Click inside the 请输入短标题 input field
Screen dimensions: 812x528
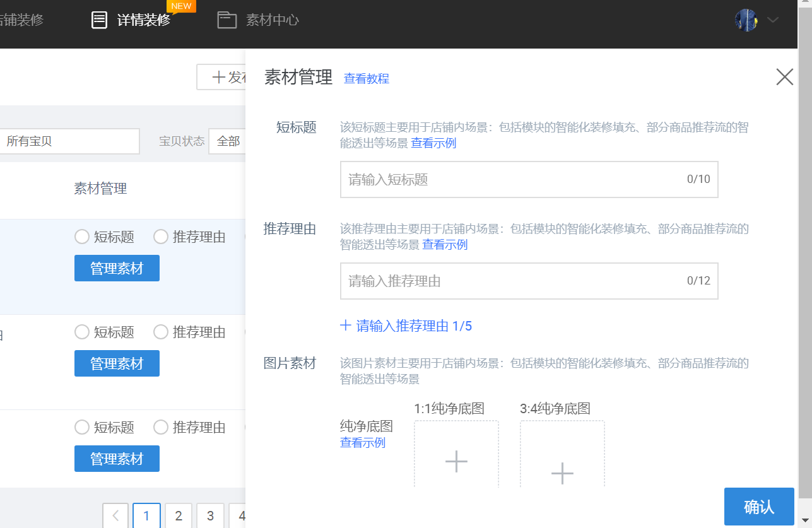529,179
